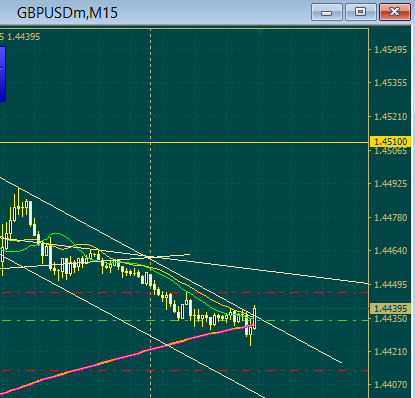Click the blue rectangle at left edge

click(3, 74)
